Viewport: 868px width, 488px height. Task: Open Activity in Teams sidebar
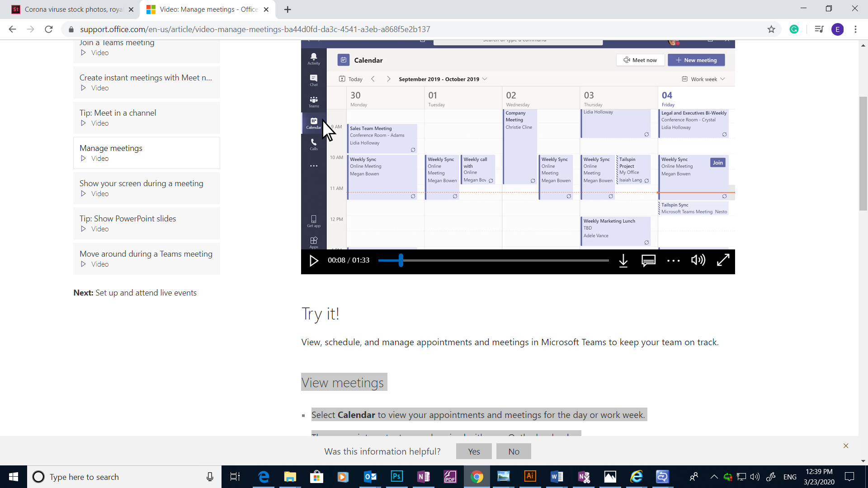313,58
